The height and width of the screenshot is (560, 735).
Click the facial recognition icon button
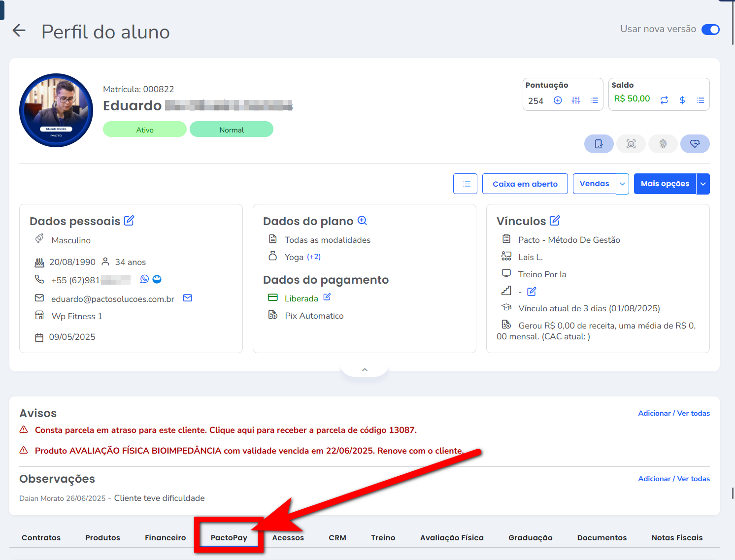click(x=631, y=144)
